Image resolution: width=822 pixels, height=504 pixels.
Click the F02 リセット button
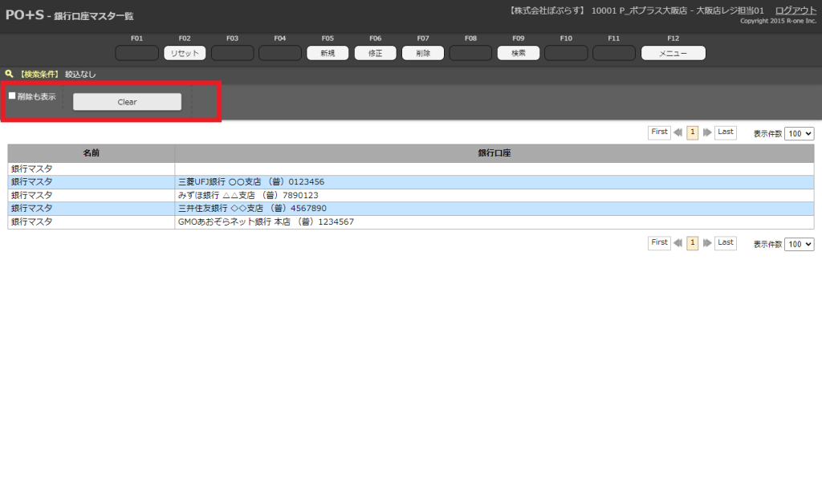click(x=185, y=54)
